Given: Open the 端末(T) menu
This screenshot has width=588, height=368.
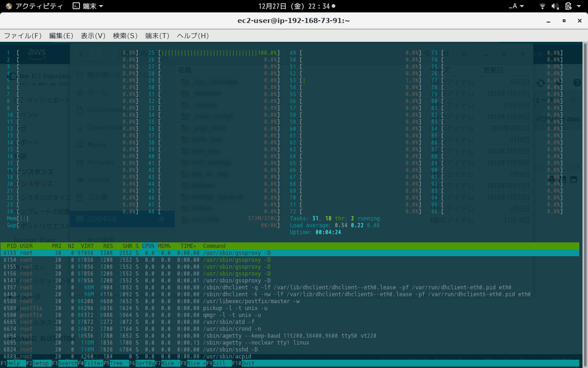Looking at the screenshot, I should 158,36.
